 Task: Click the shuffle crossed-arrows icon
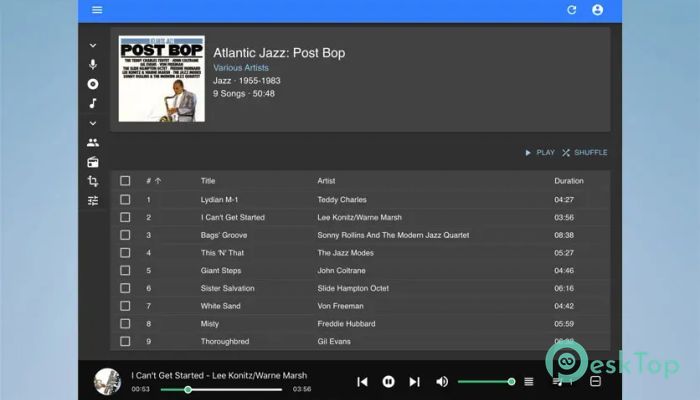tap(566, 153)
